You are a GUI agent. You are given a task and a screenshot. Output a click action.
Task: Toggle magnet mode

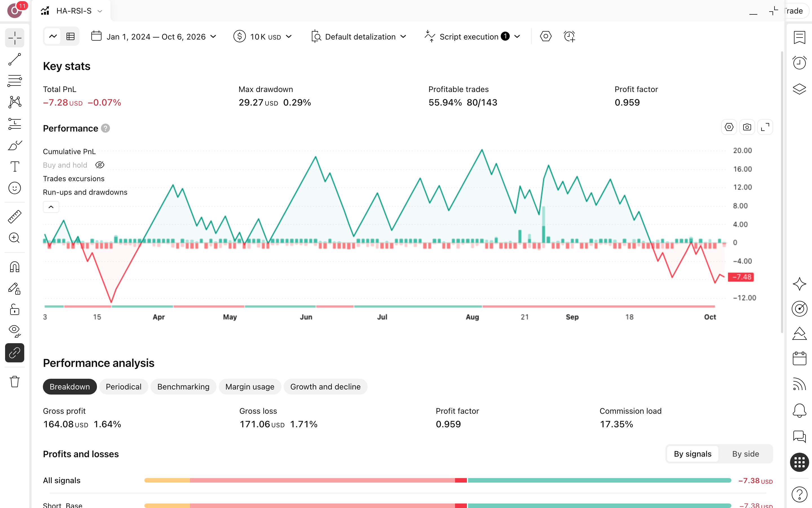coord(14,267)
